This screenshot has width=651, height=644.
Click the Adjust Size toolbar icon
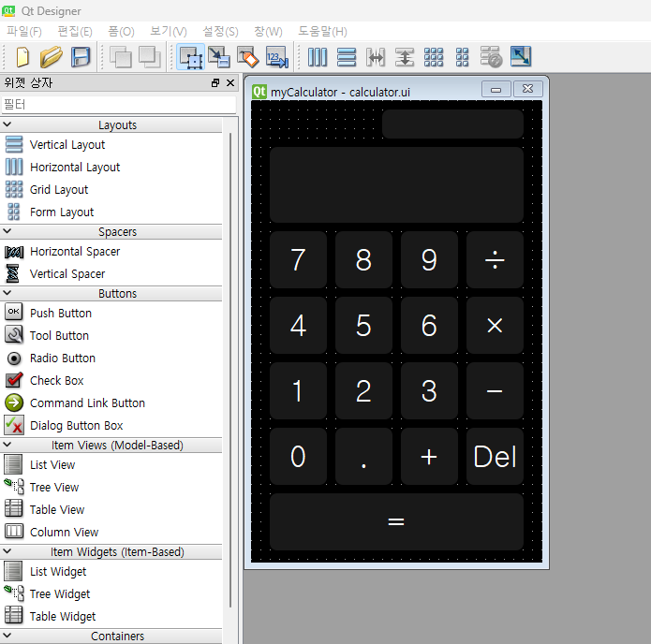tap(521, 56)
